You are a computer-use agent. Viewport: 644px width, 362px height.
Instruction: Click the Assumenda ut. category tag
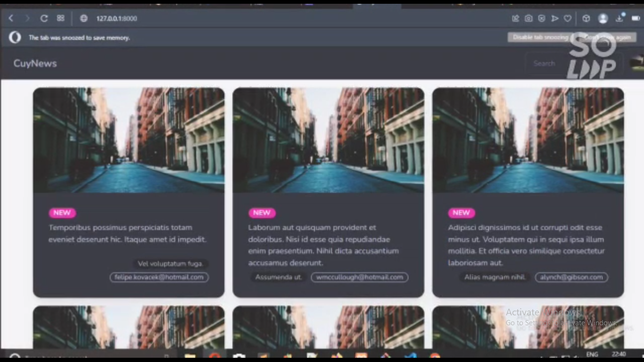(279, 277)
